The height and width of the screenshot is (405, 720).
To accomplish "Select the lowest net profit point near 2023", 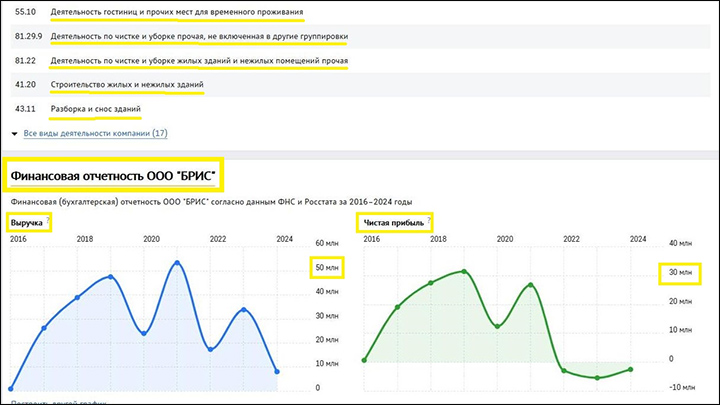I will click(598, 378).
